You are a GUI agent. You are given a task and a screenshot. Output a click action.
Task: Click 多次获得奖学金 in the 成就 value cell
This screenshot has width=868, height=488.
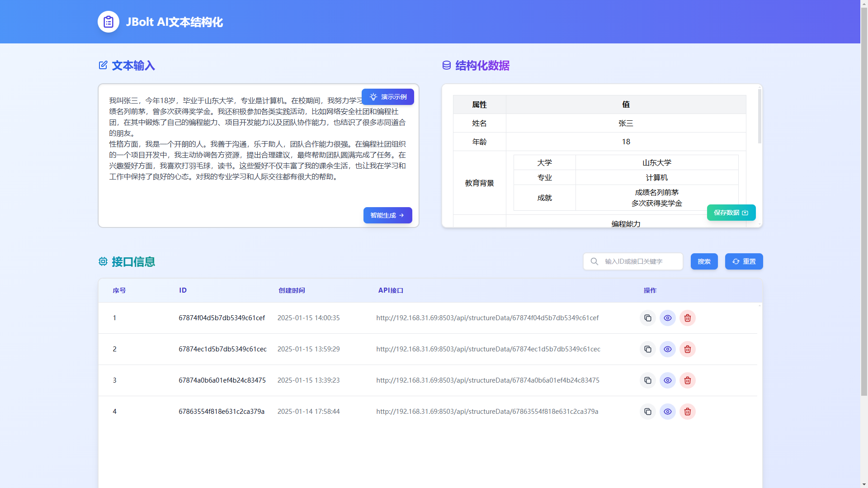coord(656,203)
